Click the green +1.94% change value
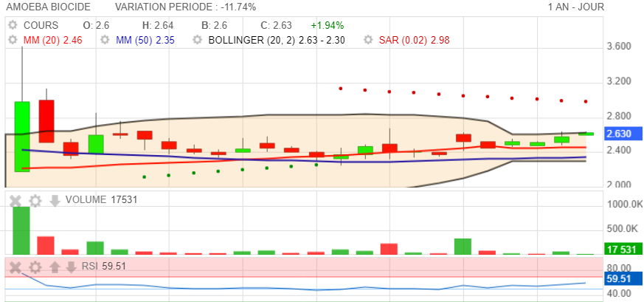Screen dimensions: 644x302 tap(328, 26)
